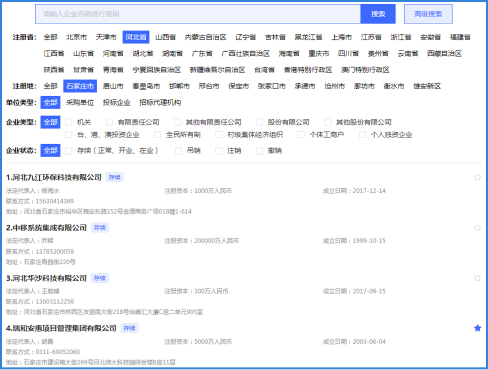This screenshot has width=488, height=370.
Task: Filter by 投标企业 unit type
Action: click(x=117, y=102)
